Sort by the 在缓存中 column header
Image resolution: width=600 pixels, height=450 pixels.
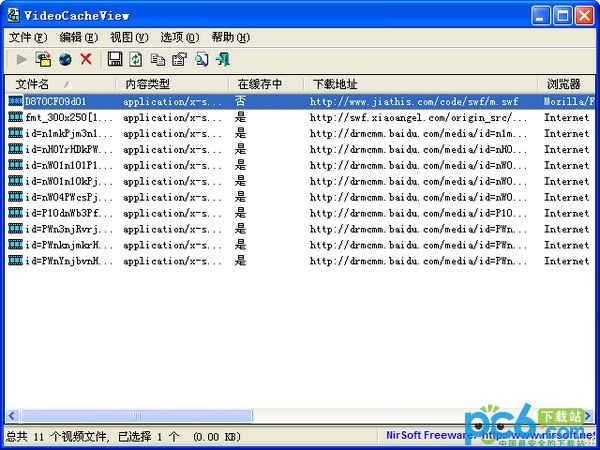coord(266,84)
